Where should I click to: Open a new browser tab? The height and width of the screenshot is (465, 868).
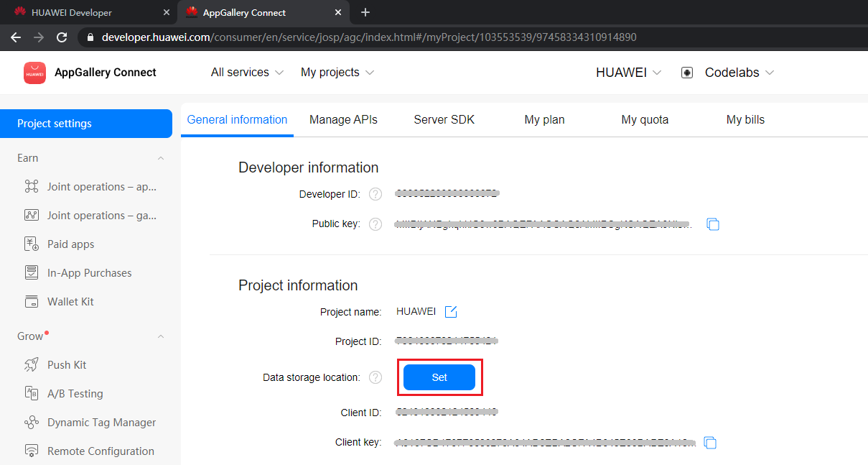(x=365, y=12)
